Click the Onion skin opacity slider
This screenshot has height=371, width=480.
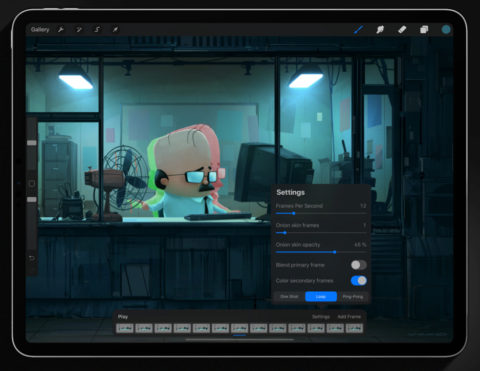pos(321,252)
